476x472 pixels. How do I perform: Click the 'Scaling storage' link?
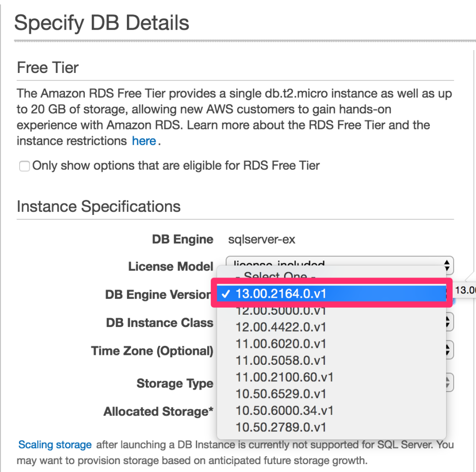pos(55,445)
